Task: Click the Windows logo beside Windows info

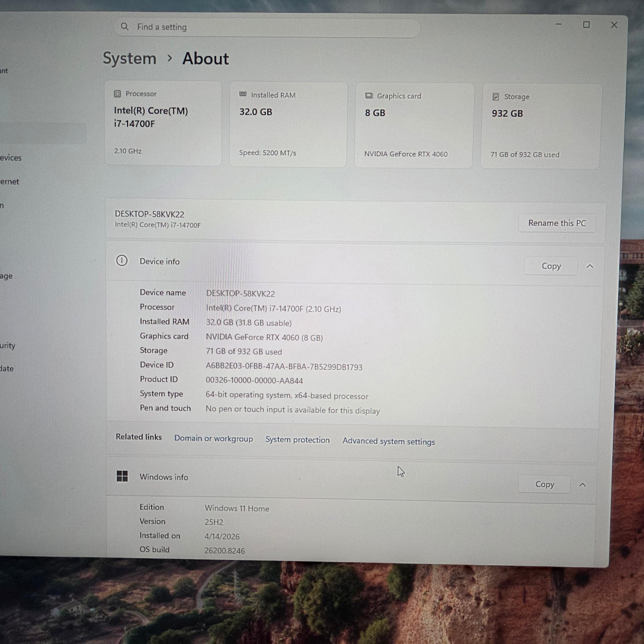Action: 122,476
